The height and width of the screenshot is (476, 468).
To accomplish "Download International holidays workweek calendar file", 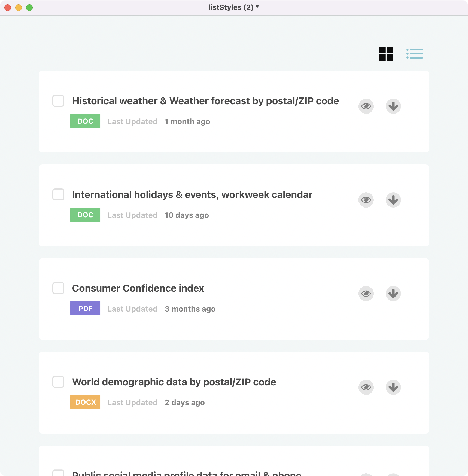I will tap(393, 200).
